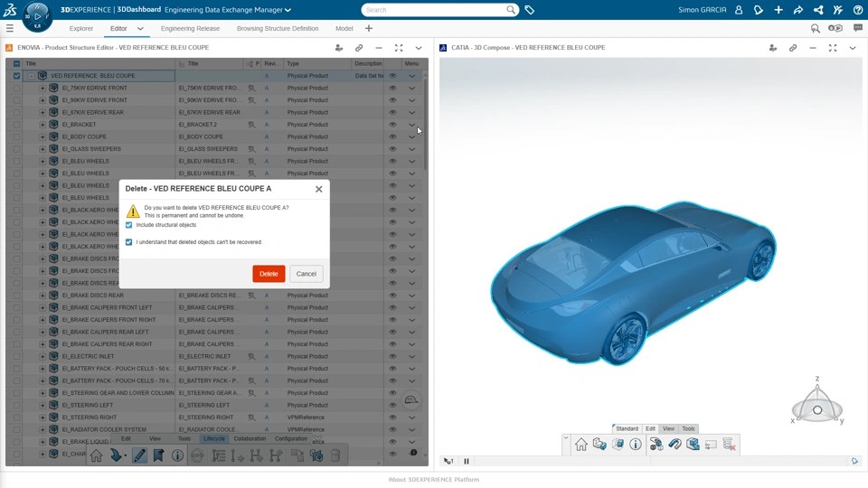This screenshot has width=868, height=488.
Task: Toggle the select-all checkbox in table header
Action: [16, 63]
